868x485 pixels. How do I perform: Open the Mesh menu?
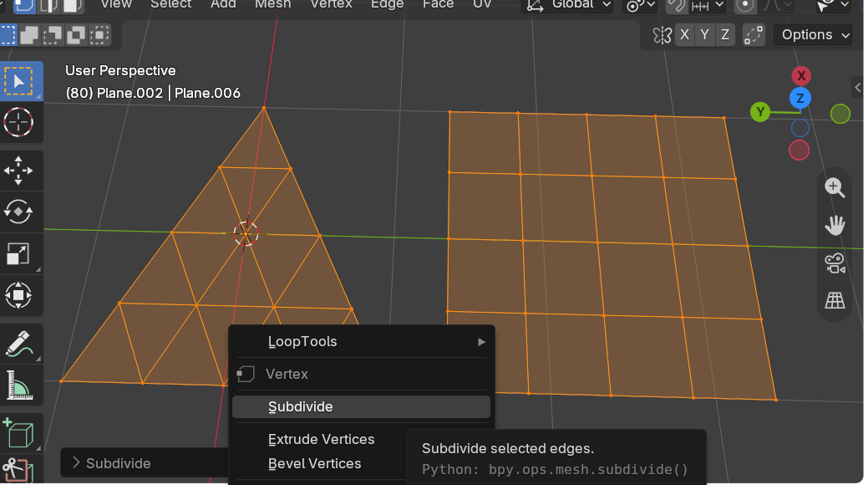tap(273, 4)
